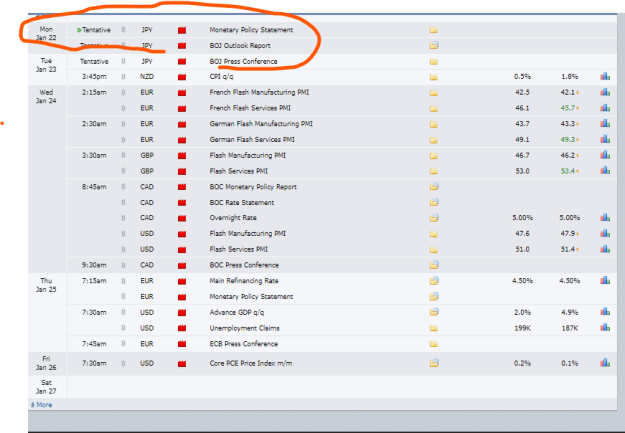Screen dimensions: 625x433
Task: Show chart for French Flash Manufacturing PMI
Action: (605, 92)
